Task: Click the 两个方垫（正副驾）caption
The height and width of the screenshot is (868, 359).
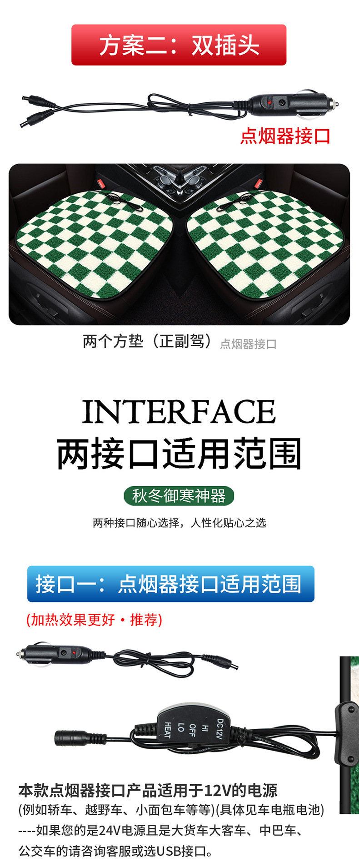Action: tap(148, 341)
